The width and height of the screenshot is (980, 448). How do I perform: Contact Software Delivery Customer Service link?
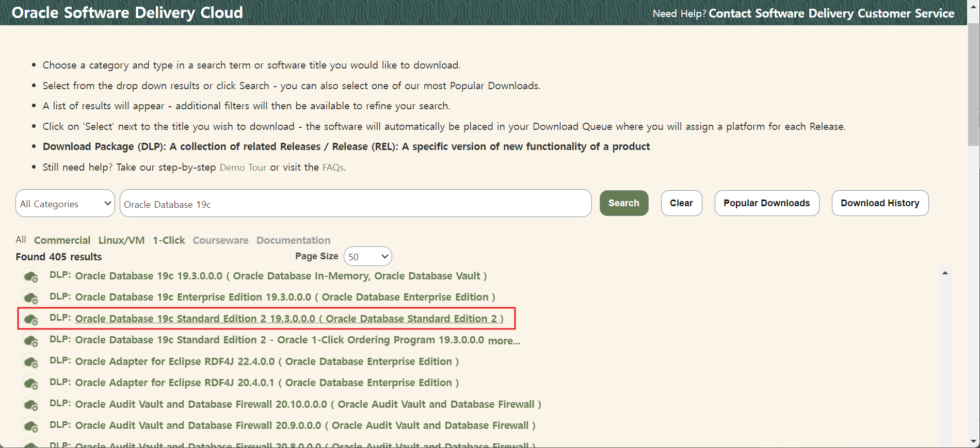pos(831,13)
